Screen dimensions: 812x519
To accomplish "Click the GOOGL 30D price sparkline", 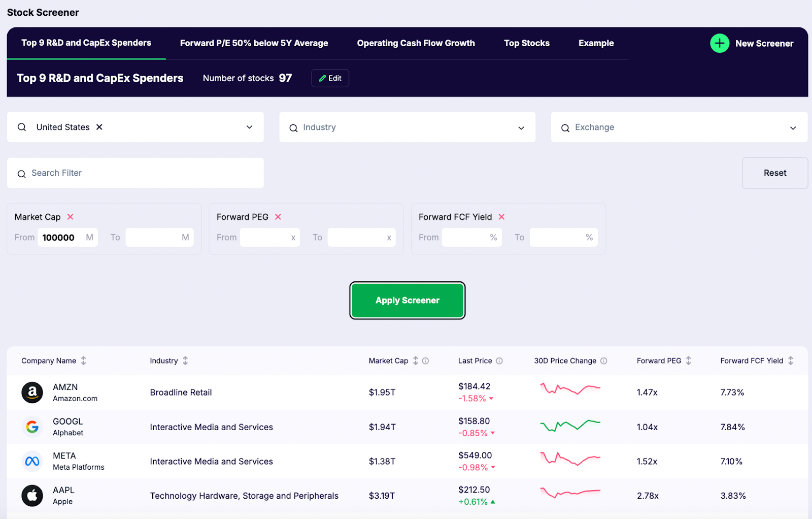I will coord(570,426).
